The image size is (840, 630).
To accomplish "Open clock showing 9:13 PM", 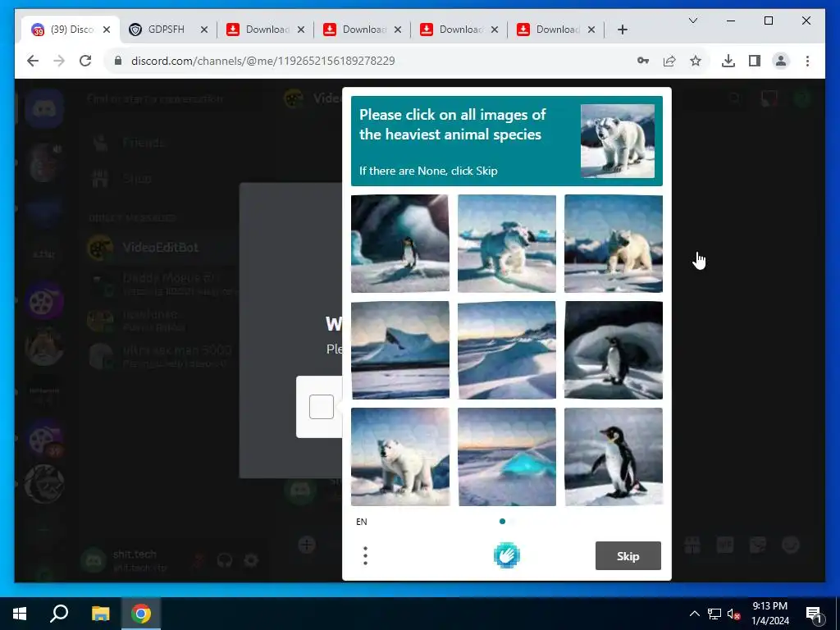I will coord(769,614).
